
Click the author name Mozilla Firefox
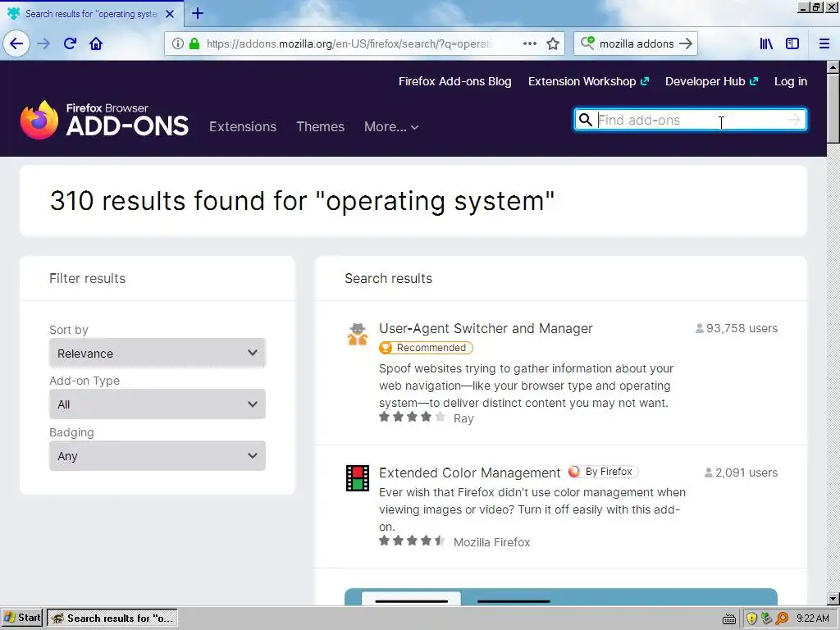pyautogui.click(x=492, y=542)
